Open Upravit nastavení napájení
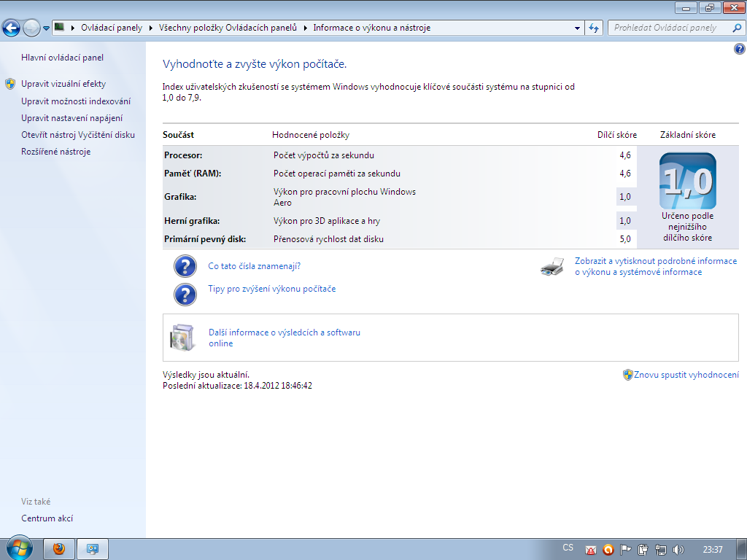 pos(72,118)
